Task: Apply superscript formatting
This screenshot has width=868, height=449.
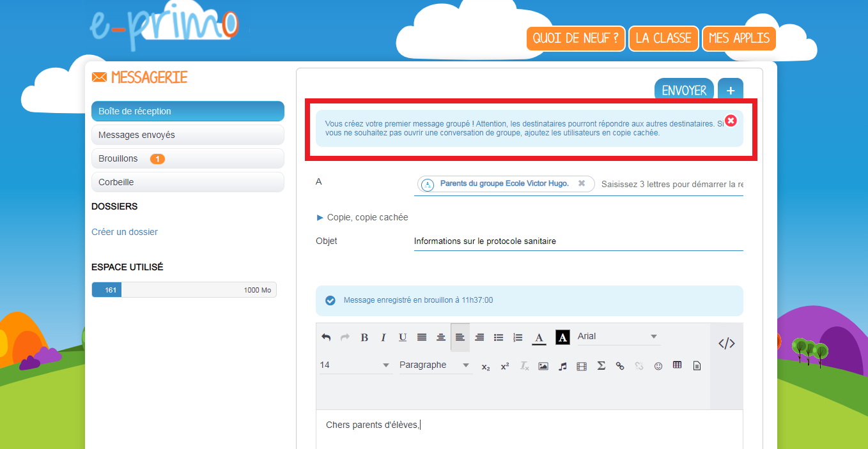Action: tap(505, 367)
